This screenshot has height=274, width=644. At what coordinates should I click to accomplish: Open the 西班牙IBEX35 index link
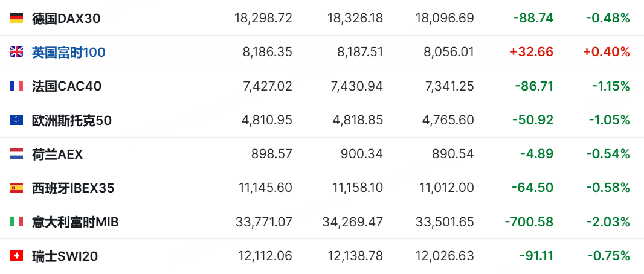[x=73, y=188]
